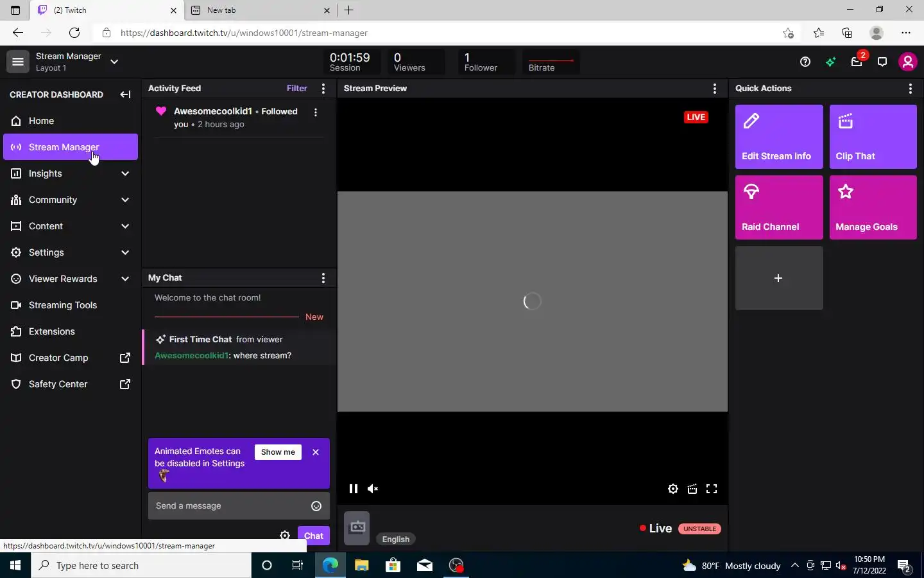
Task: Go back with the browser back arrow
Action: click(18, 33)
